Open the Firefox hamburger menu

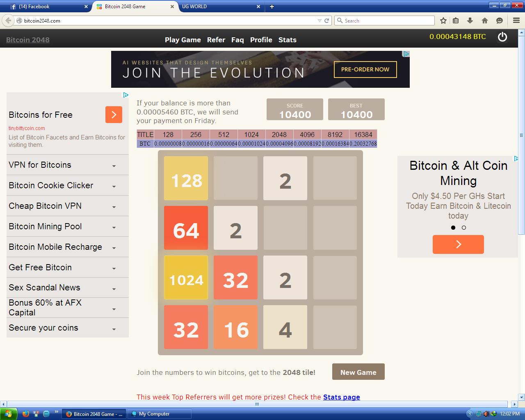(516, 21)
